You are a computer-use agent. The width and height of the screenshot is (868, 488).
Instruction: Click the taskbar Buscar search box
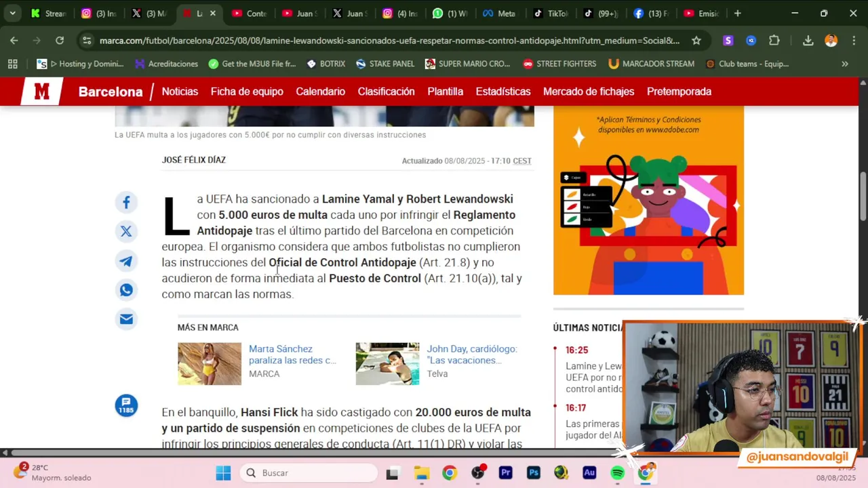[309, 473]
